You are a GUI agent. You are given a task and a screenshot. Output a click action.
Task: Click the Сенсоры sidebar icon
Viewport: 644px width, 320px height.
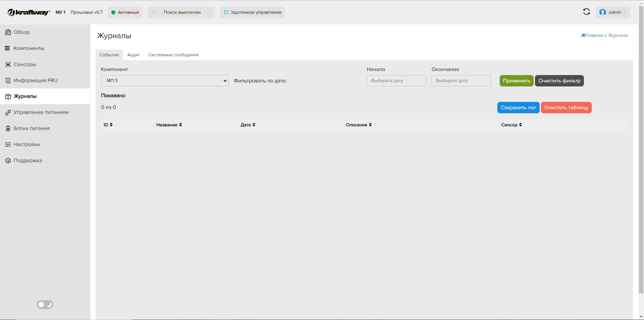coord(8,64)
